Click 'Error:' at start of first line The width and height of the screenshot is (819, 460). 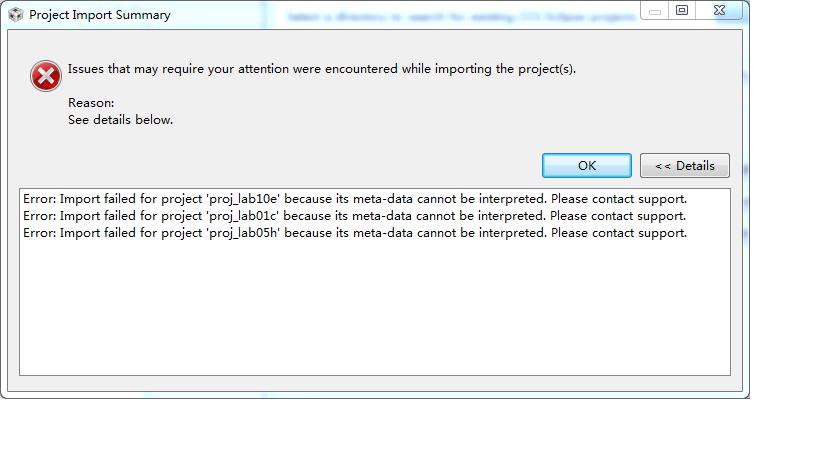click(39, 199)
